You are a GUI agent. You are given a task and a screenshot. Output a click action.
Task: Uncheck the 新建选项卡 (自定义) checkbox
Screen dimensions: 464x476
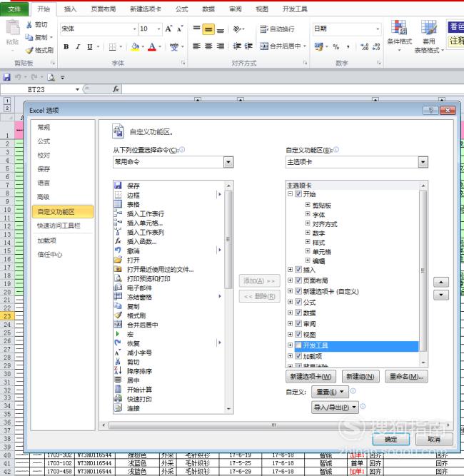click(x=298, y=291)
